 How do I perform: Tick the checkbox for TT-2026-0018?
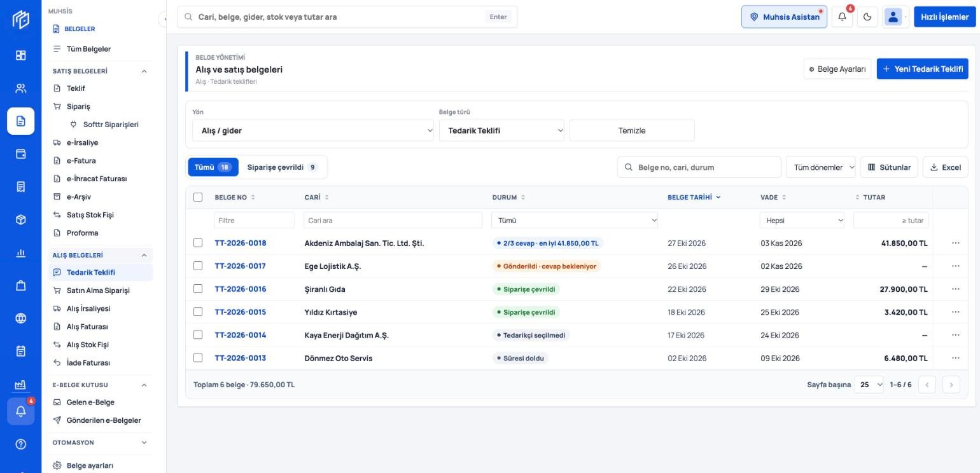[198, 243]
